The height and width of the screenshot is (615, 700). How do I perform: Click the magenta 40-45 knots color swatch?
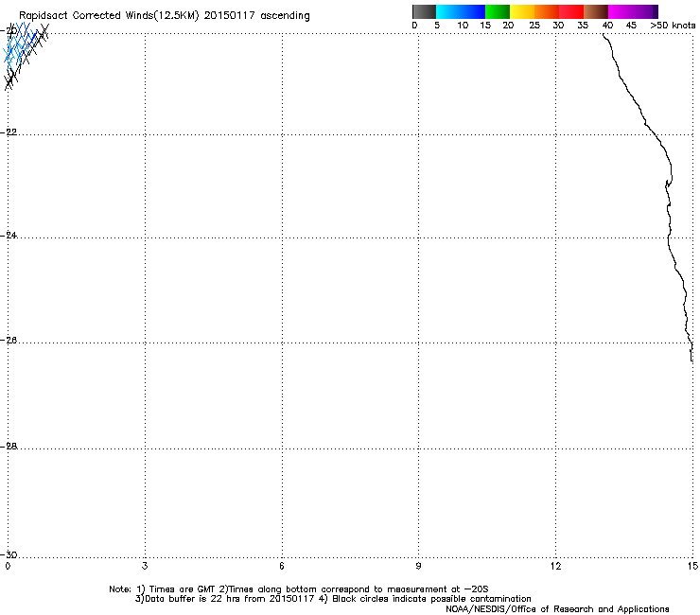point(621,11)
